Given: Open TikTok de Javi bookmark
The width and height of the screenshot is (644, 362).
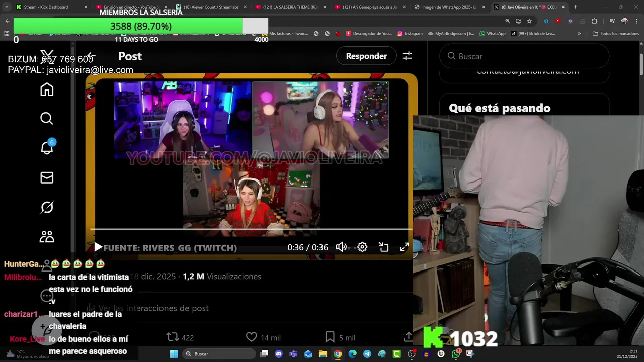Looking at the screenshot, I should coord(533,34).
